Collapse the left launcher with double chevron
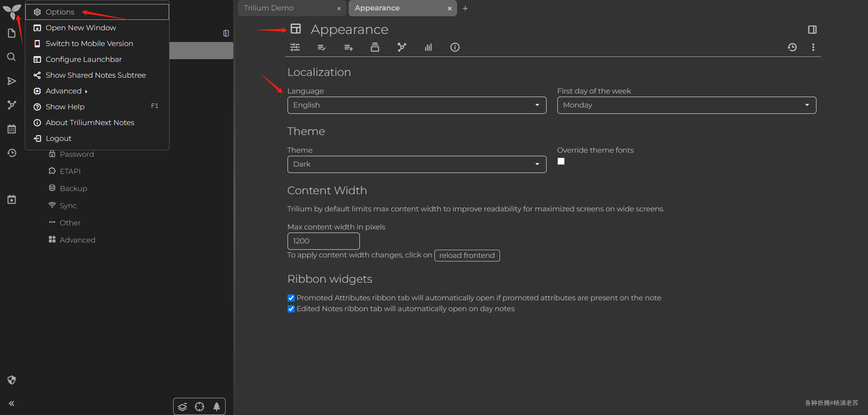This screenshot has height=415, width=868. coord(12,403)
